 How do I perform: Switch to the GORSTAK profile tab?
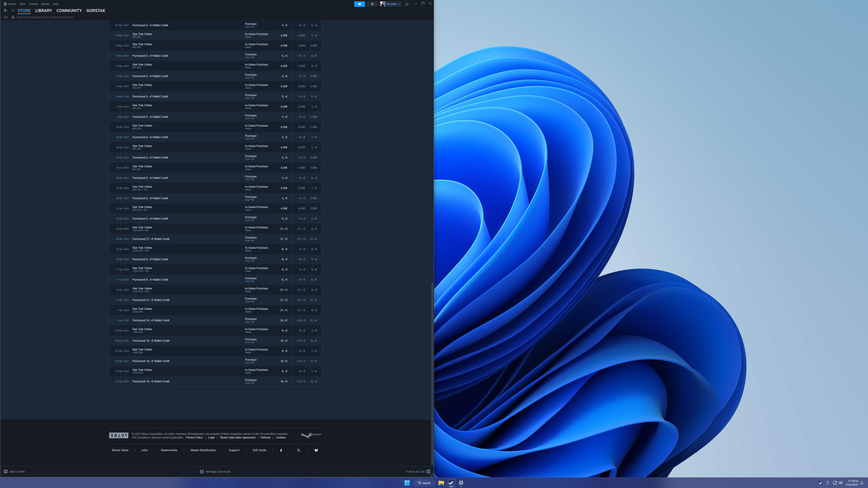[x=96, y=11]
